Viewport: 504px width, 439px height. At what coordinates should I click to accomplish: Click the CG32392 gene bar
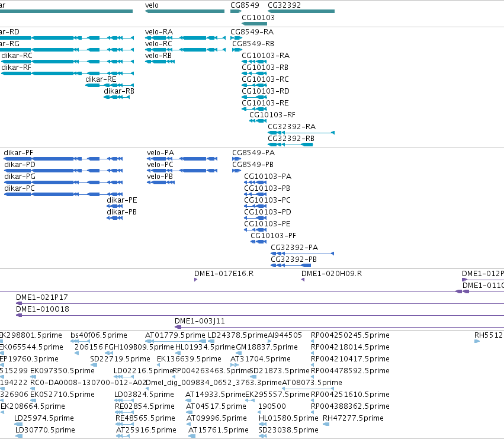coord(301,11)
